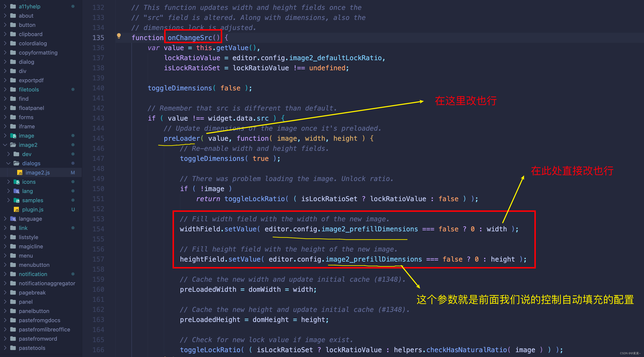This screenshot has width=644, height=357.
Task: Click the magicline folder icon
Action: point(13,246)
